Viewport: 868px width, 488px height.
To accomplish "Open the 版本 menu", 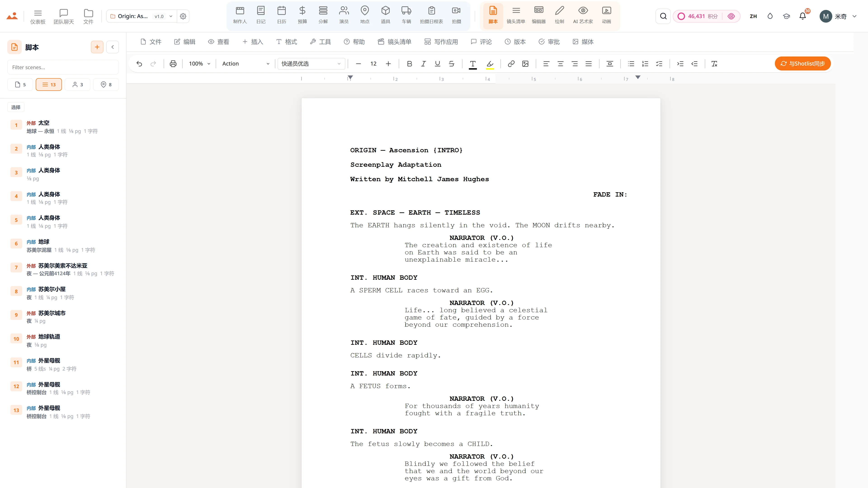I will (x=515, y=42).
